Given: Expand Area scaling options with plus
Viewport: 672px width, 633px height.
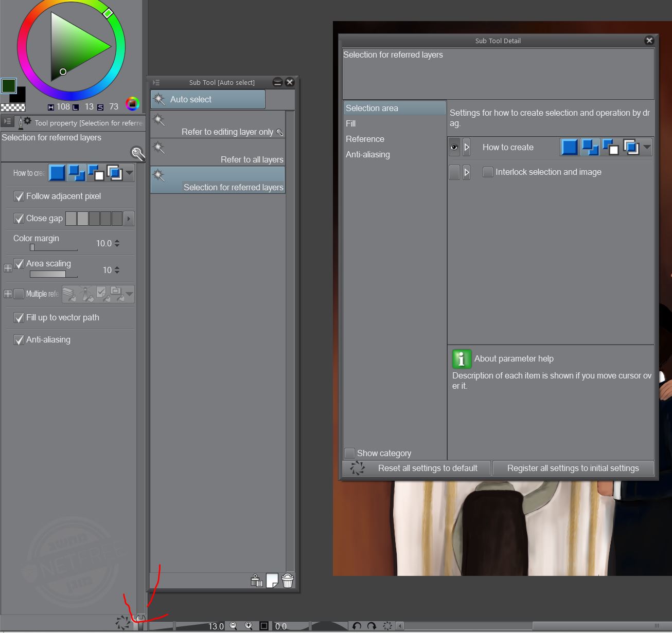Looking at the screenshot, I should [x=8, y=268].
